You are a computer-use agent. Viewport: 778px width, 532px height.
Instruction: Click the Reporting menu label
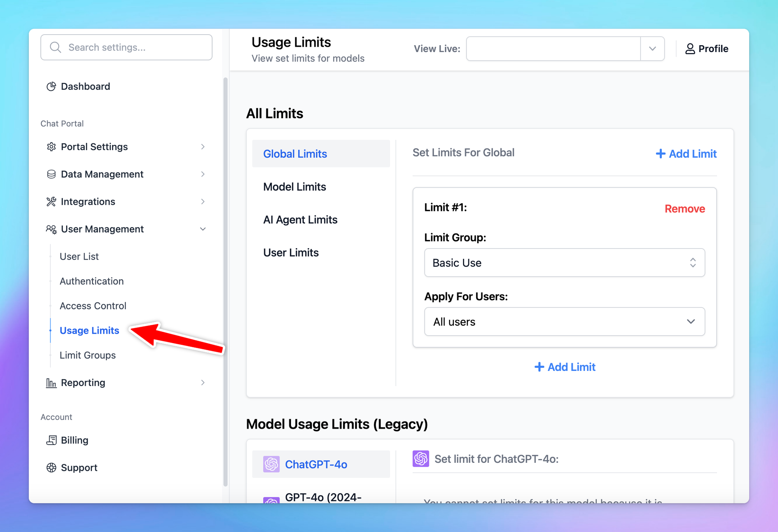pos(83,383)
